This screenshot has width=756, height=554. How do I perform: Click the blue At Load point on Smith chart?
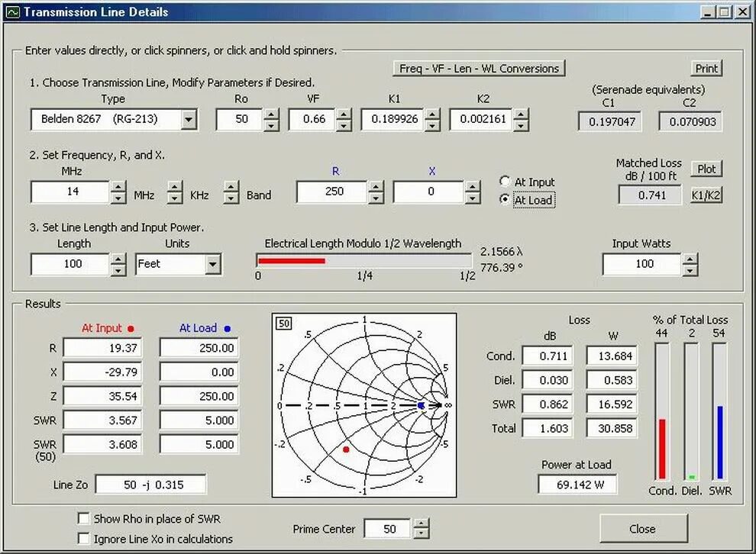click(x=421, y=406)
